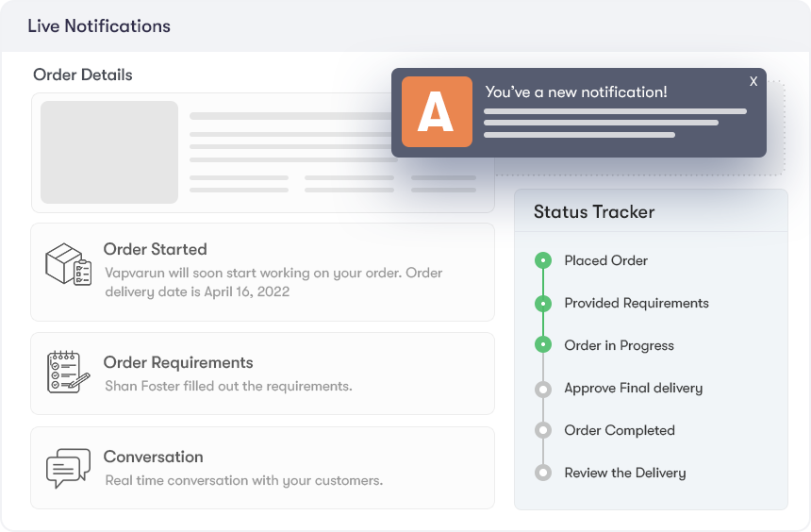Click "Real time conversation with your customers."
The height and width of the screenshot is (532, 811).
(x=244, y=481)
